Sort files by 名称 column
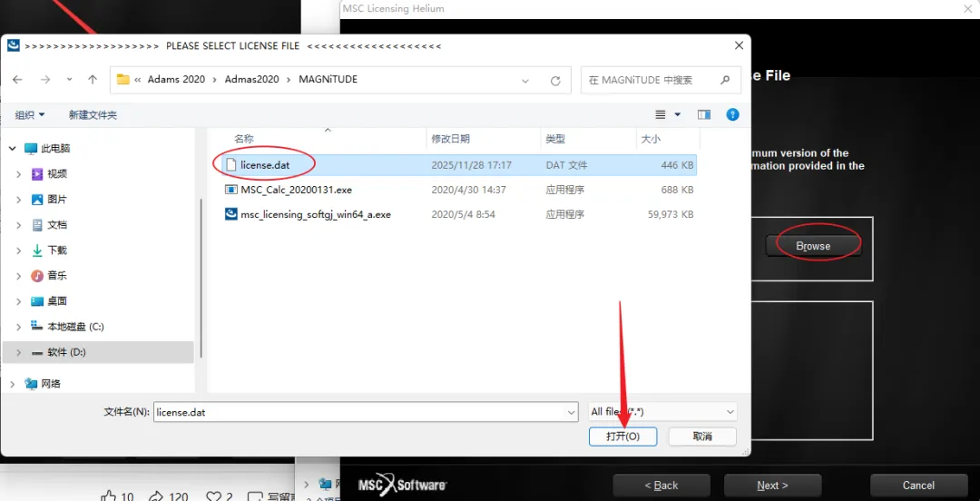The image size is (980, 501). click(244, 139)
